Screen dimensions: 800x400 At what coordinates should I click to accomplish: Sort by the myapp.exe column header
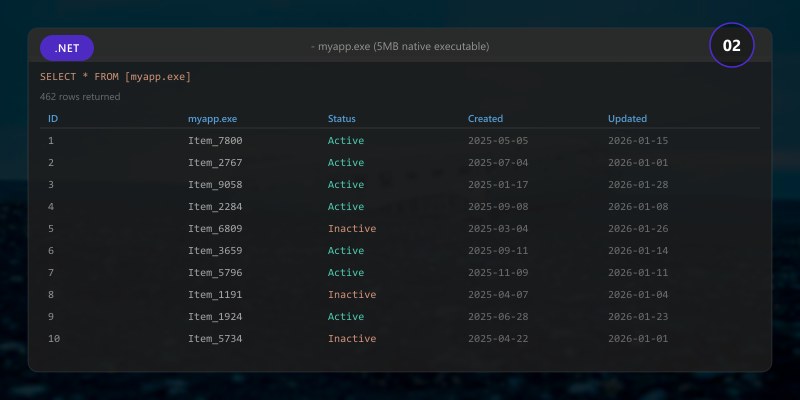pyautogui.click(x=212, y=119)
